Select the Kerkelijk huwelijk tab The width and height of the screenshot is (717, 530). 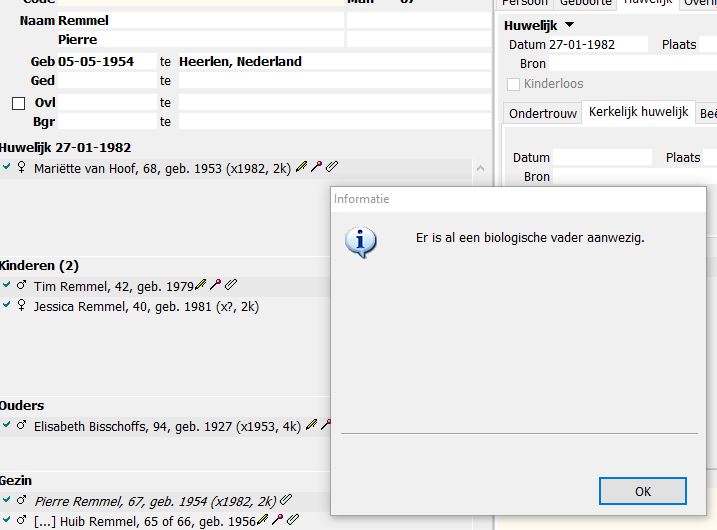pos(638,113)
